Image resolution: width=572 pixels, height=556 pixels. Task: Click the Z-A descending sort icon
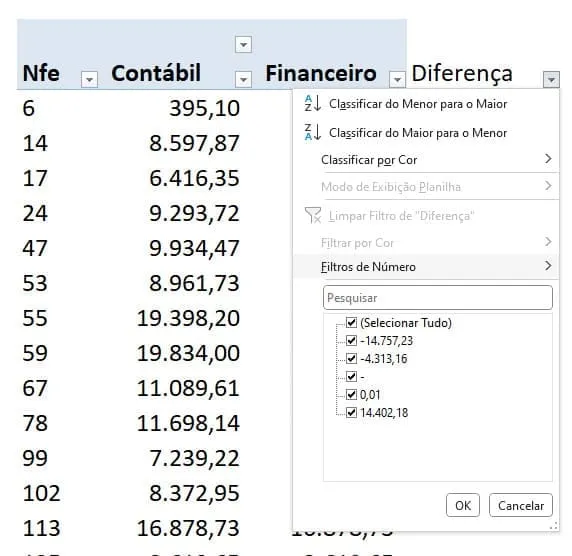click(x=313, y=132)
